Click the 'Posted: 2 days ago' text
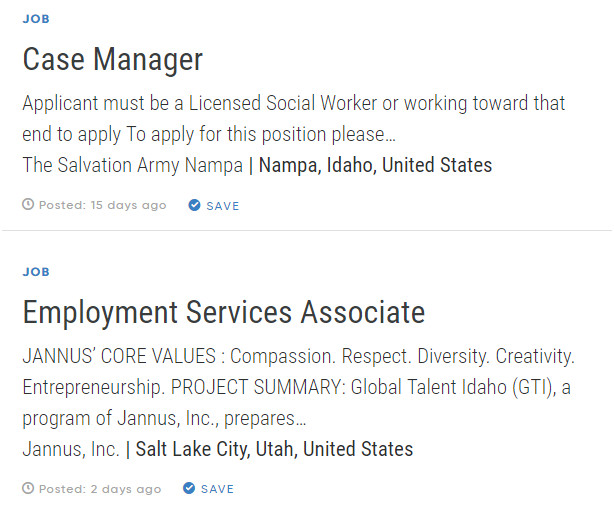This screenshot has height=510, width=614. tap(100, 489)
